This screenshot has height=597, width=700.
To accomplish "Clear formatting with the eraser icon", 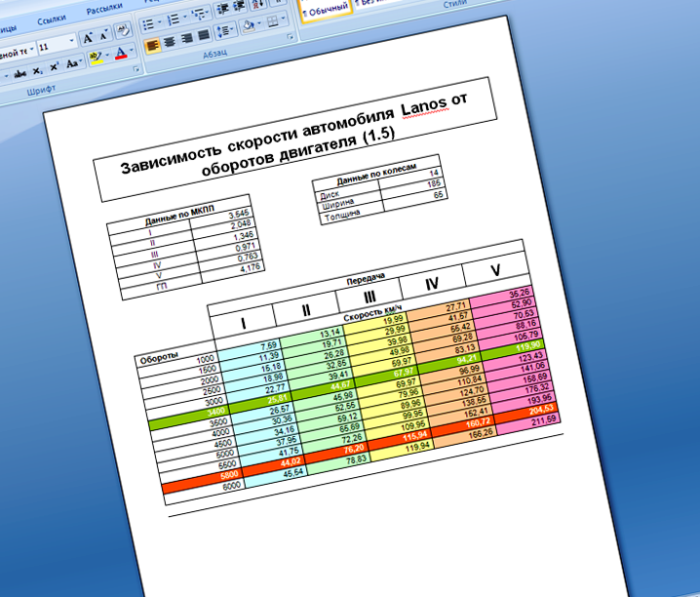I will pos(123,30).
